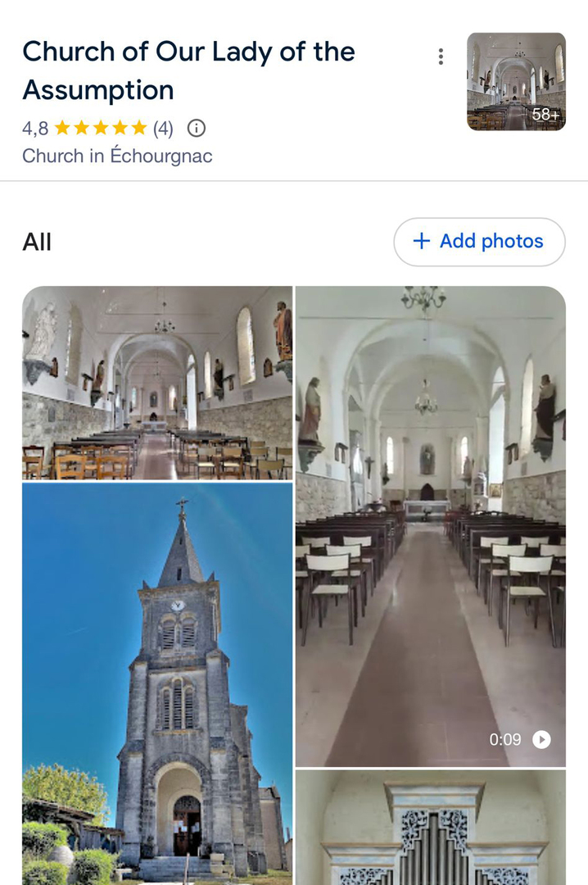Click the 0:09 video duration label
This screenshot has width=588, height=885.
(x=505, y=739)
